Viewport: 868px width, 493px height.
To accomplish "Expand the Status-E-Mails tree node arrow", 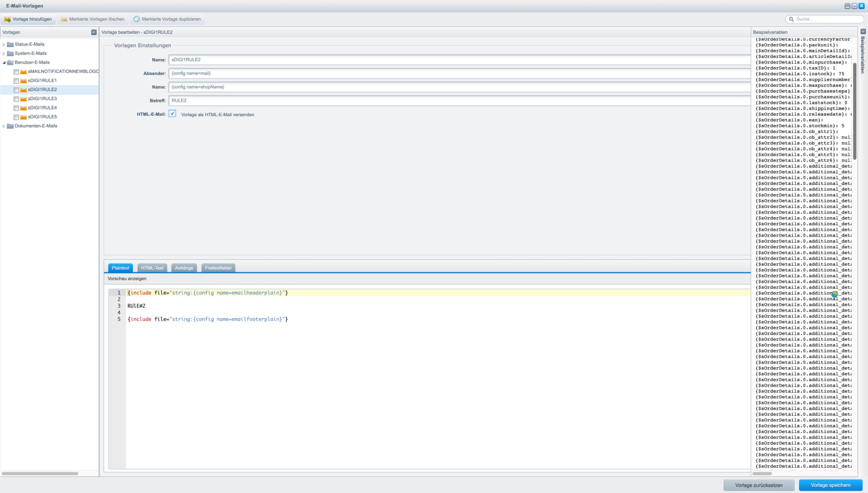I will pyautogui.click(x=4, y=44).
